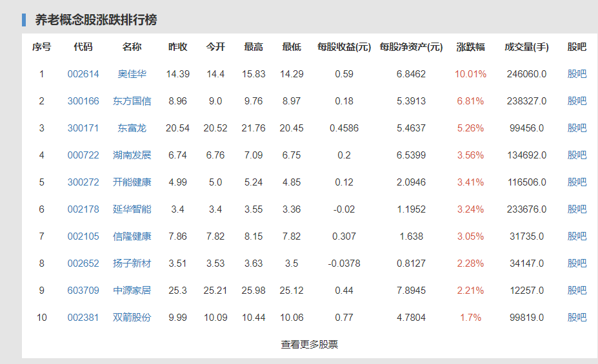Click the 代码 column header

[83, 47]
